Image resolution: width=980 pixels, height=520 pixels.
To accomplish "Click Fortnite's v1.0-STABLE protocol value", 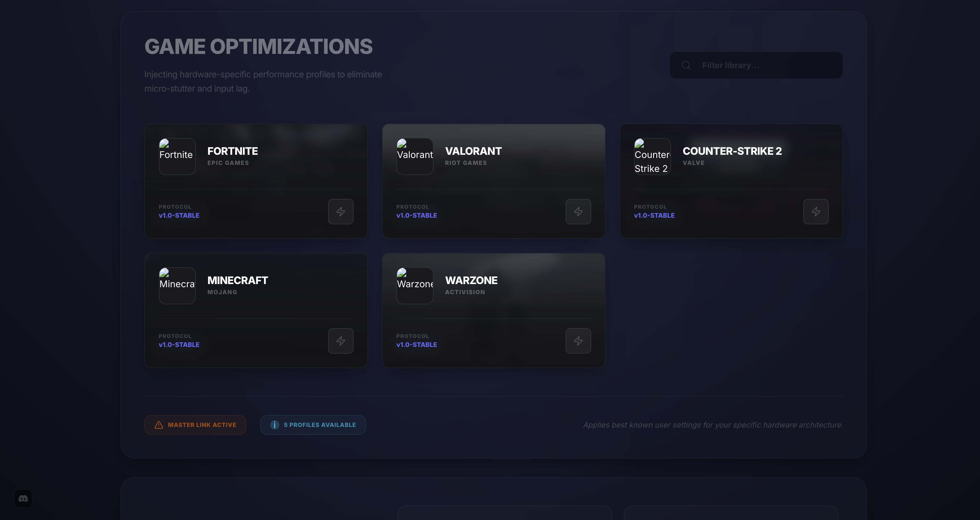I will point(179,215).
